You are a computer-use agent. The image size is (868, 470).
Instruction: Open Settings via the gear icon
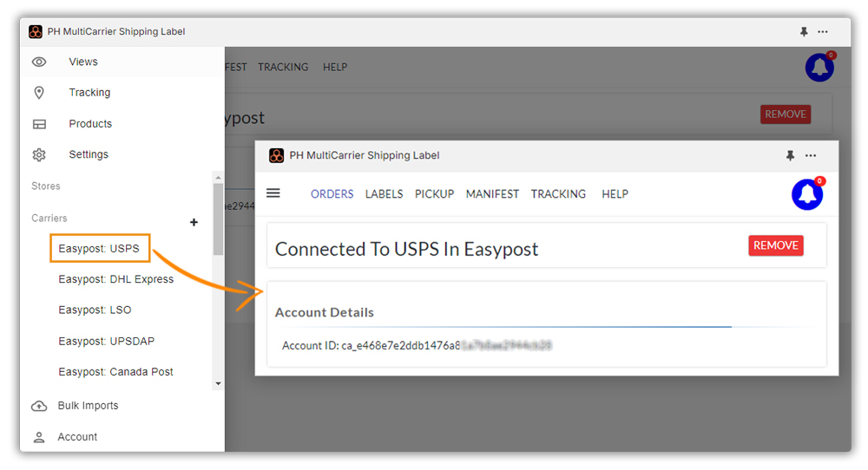pos(39,155)
